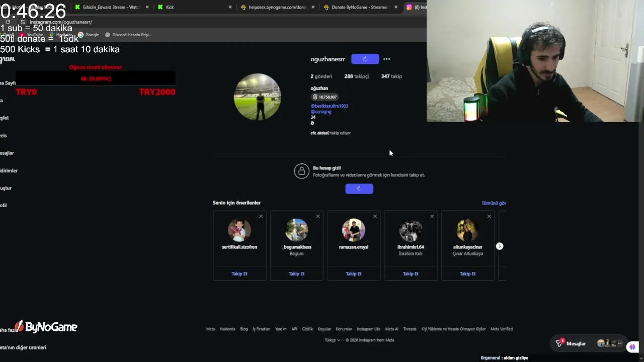Image resolution: width=644 pixels, height=362 pixels.
Task: Click the Tümünü gör link
Action: [x=494, y=203]
